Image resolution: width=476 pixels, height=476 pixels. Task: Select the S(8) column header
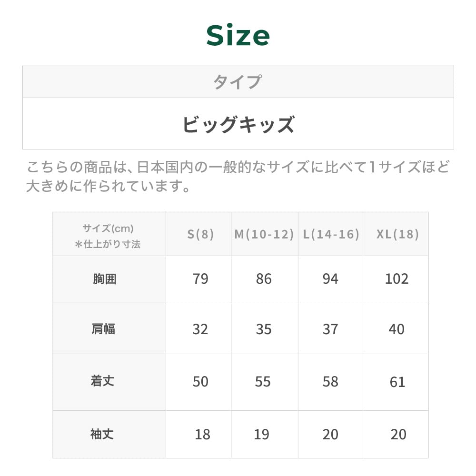coord(200,234)
